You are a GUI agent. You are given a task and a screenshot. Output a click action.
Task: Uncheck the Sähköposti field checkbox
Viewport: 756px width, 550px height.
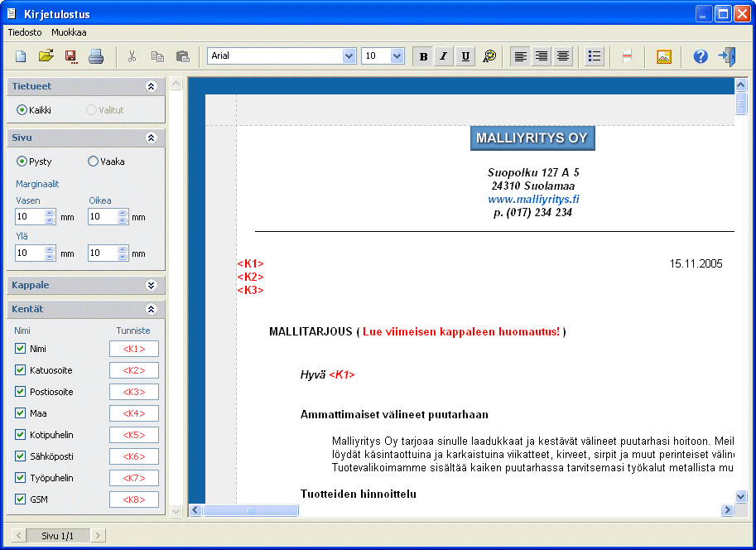pyautogui.click(x=21, y=456)
